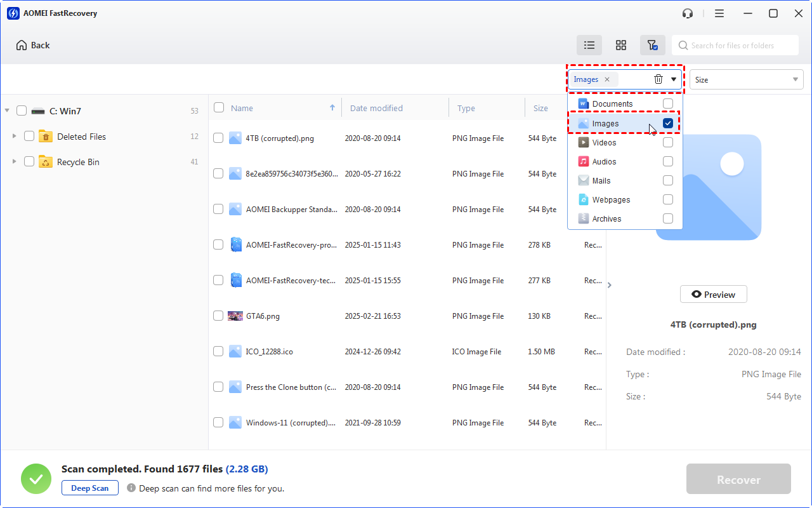
Task: Select Audios in the filter list
Action: (625, 162)
